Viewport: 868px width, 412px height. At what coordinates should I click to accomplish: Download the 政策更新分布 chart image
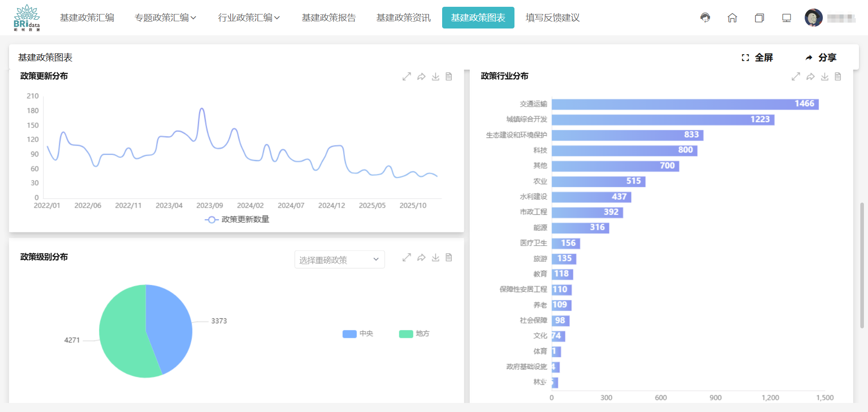click(435, 76)
